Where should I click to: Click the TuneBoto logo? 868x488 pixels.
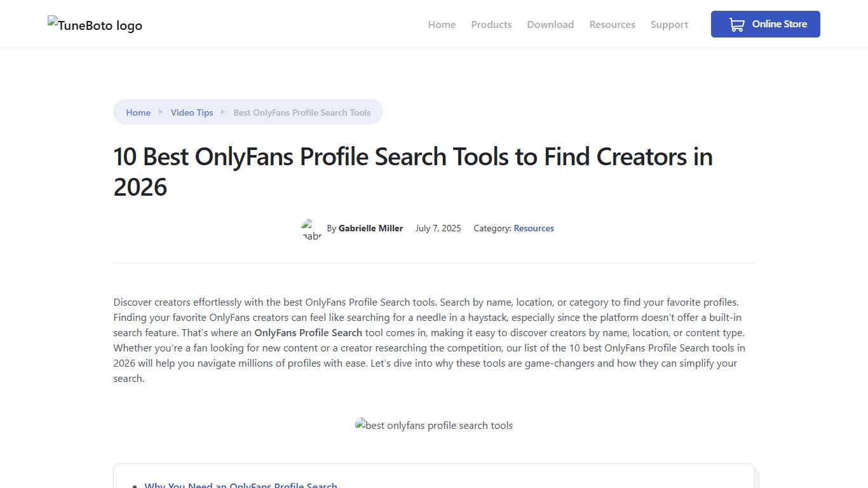(94, 25)
